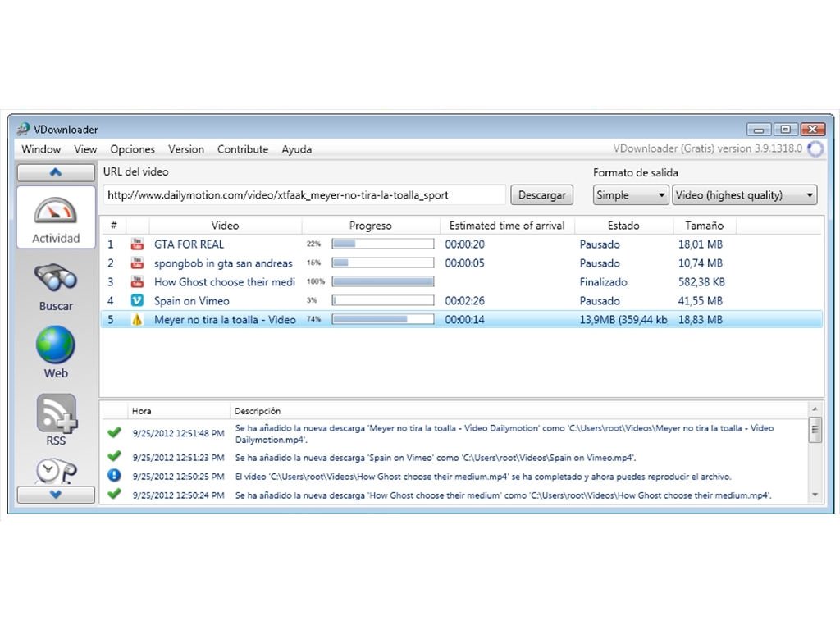The width and height of the screenshot is (840, 630).
Task: Click the 582,38 KB size cell
Action: (701, 282)
